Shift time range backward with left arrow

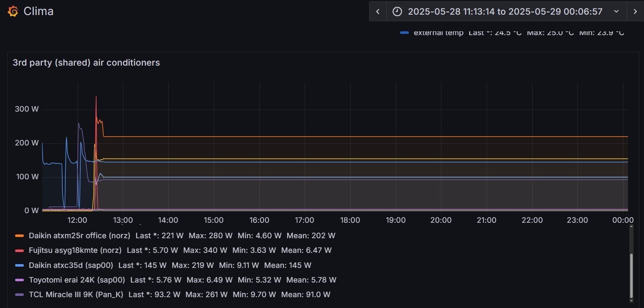pos(378,12)
